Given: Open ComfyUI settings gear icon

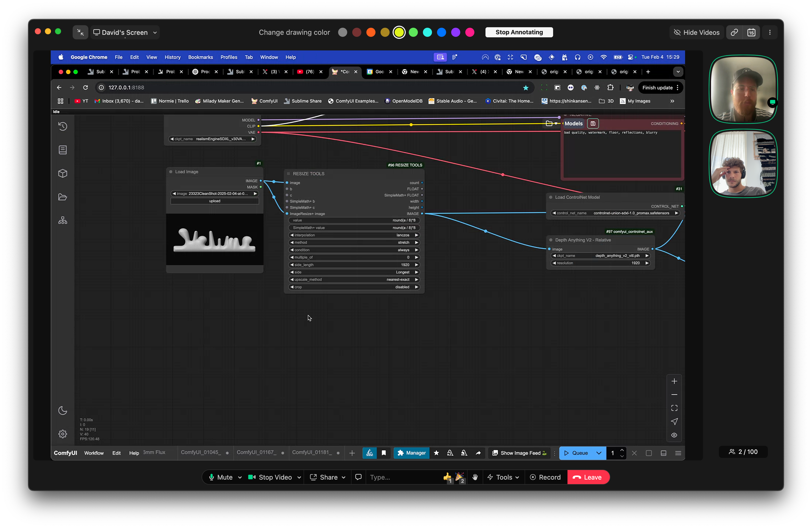Looking at the screenshot, I should click(x=63, y=434).
